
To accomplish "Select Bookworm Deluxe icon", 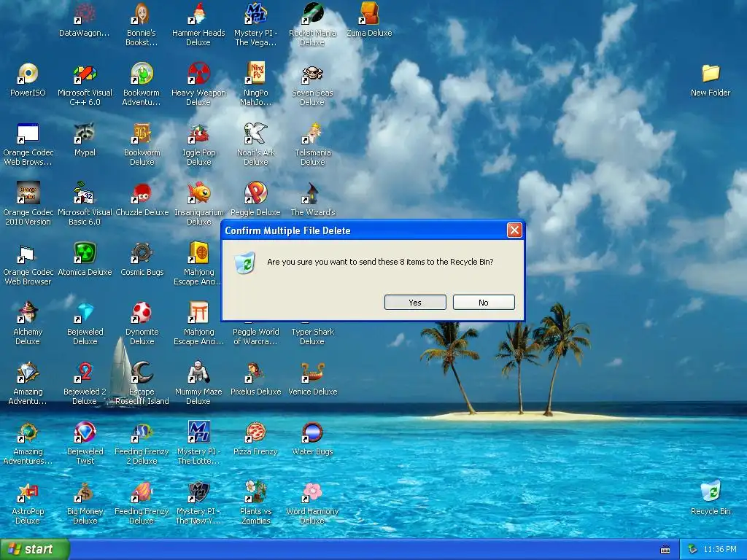I will 142,145.
